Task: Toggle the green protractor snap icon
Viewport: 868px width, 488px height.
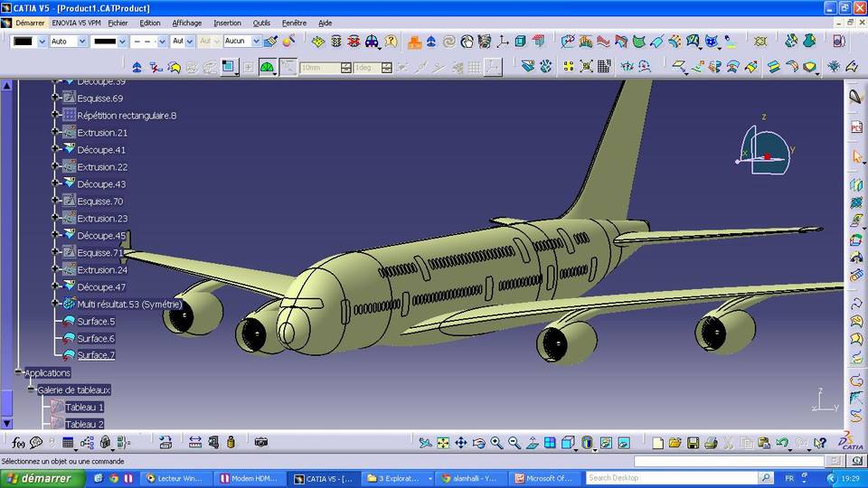Action: click(x=267, y=67)
